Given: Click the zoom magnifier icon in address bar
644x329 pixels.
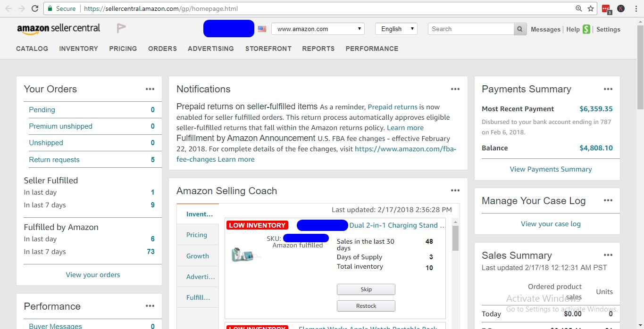Looking at the screenshot, I should pyautogui.click(x=579, y=8).
